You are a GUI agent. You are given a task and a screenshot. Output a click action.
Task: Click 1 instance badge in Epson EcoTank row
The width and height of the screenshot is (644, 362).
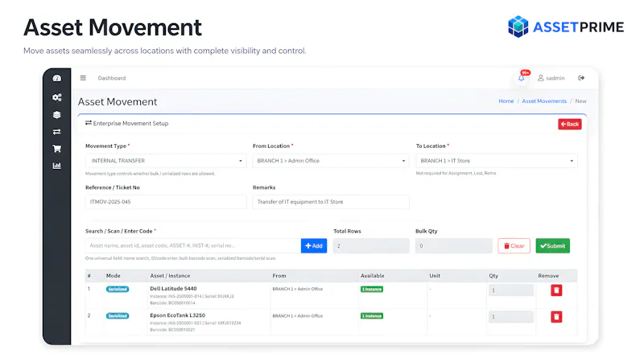372,316
